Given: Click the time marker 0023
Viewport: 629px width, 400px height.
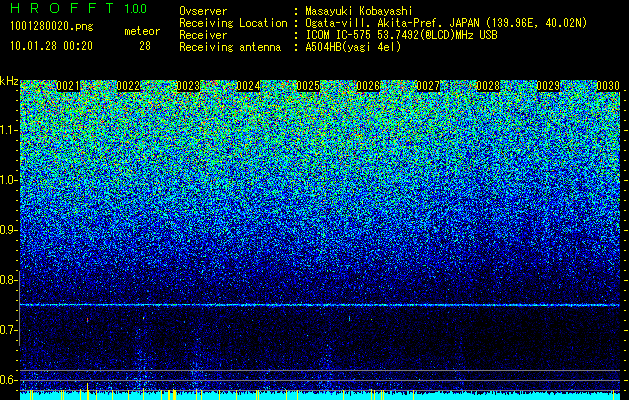Looking at the screenshot, I should (x=188, y=86).
